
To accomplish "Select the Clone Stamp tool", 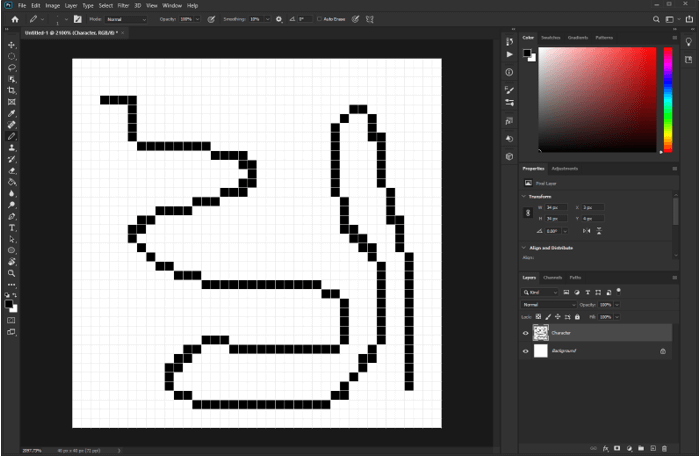I will (x=12, y=148).
